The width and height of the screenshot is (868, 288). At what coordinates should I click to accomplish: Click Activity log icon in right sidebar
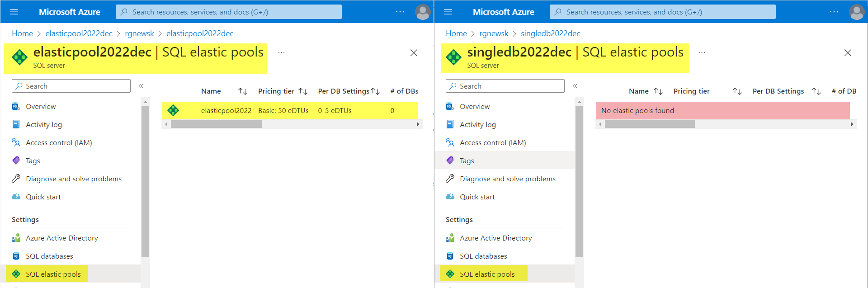click(450, 124)
